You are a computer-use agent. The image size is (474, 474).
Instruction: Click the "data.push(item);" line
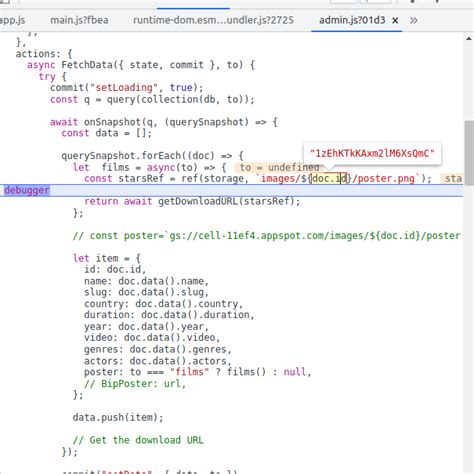[118, 418]
